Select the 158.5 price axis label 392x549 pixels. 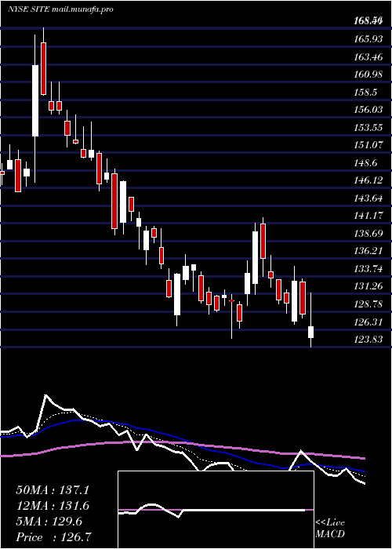(x=365, y=93)
